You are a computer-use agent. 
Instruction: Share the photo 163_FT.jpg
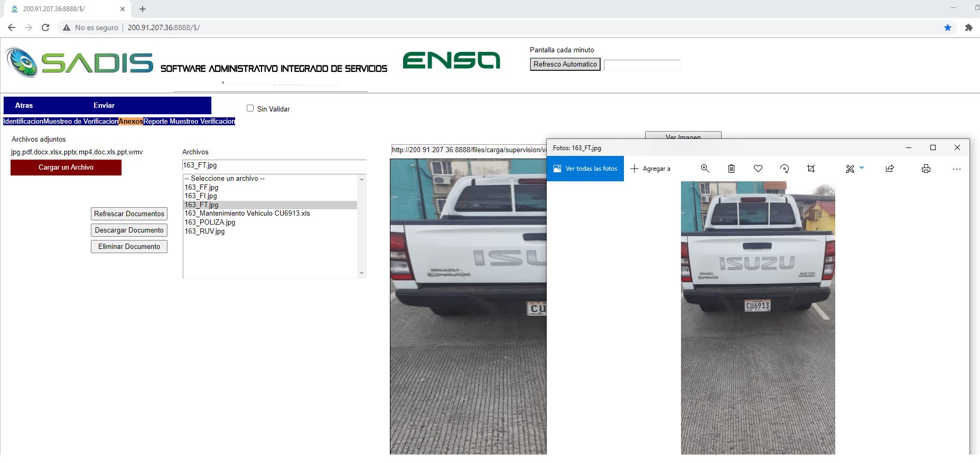pos(890,169)
